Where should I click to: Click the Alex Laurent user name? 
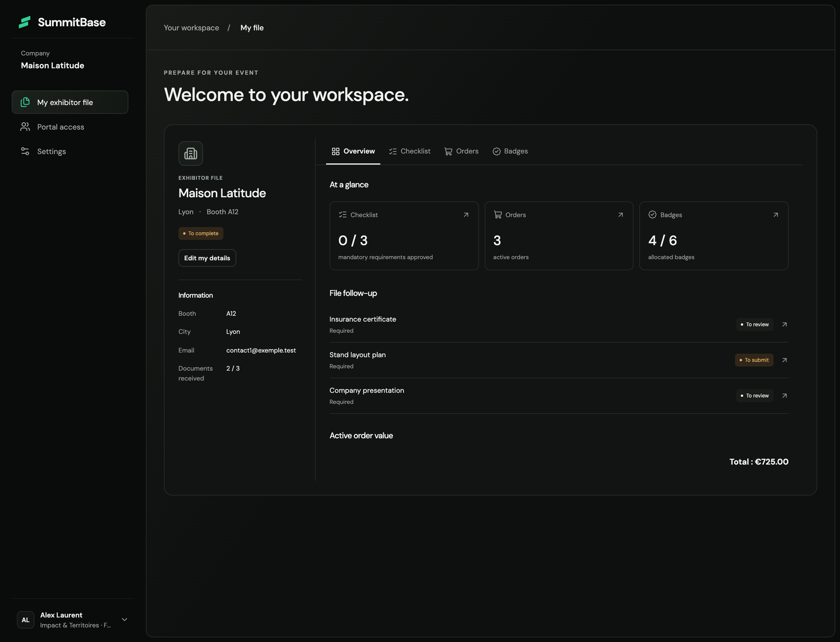point(61,615)
